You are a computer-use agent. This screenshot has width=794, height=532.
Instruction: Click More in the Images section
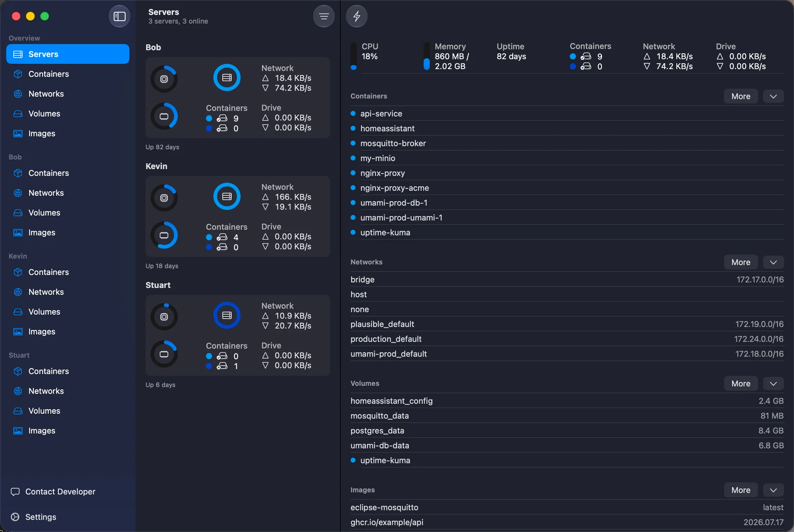click(x=741, y=490)
